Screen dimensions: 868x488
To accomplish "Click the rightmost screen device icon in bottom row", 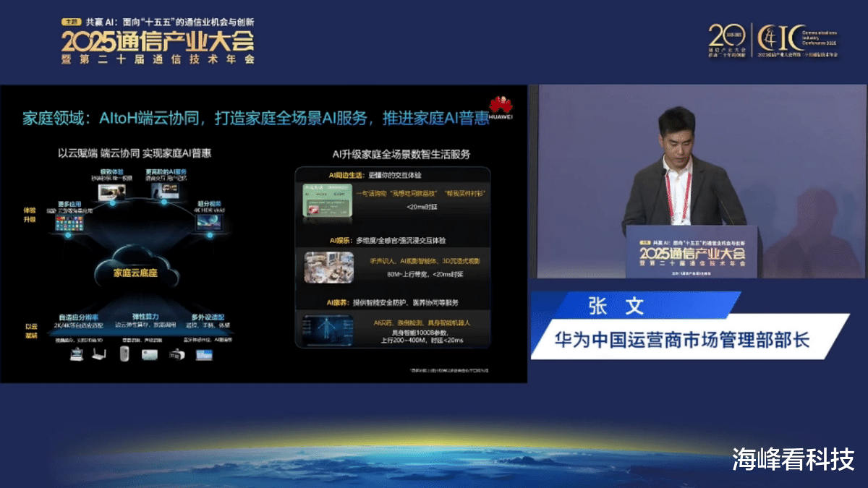I will point(204,355).
